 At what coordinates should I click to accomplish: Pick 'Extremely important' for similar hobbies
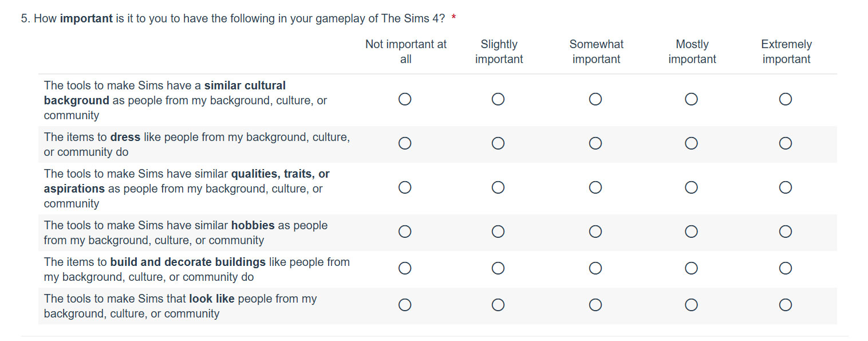click(786, 232)
